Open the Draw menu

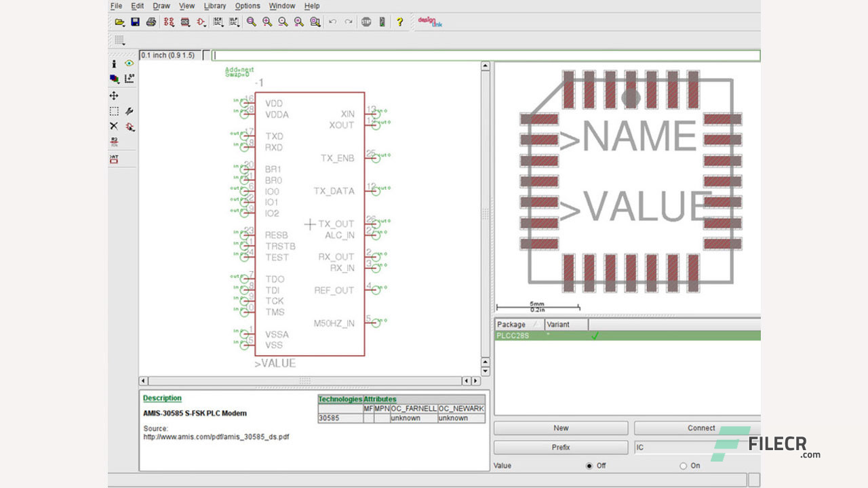[161, 6]
